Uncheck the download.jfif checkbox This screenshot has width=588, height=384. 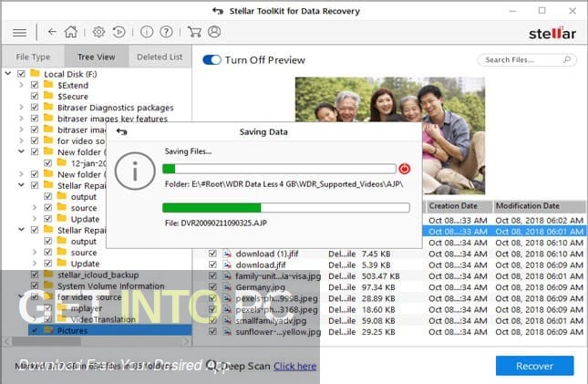click(212, 265)
